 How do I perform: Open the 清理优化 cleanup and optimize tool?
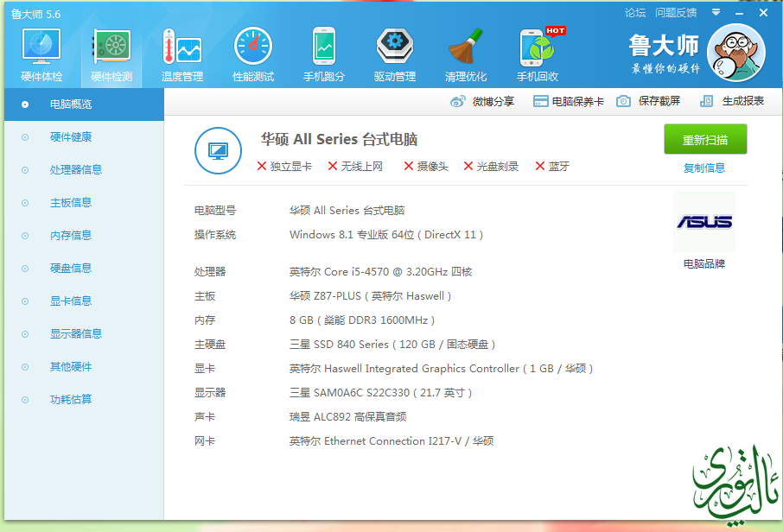point(466,55)
